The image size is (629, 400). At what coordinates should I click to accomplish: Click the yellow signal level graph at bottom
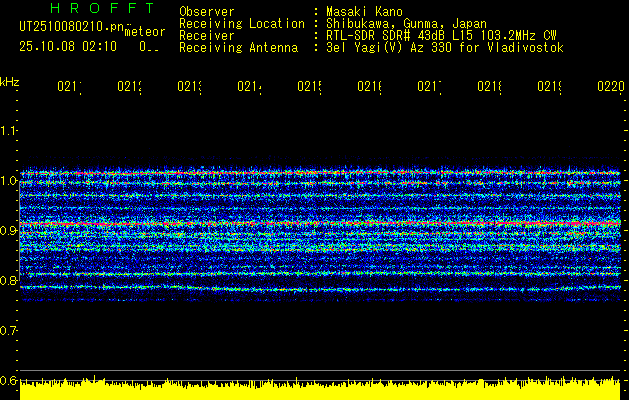320,390
